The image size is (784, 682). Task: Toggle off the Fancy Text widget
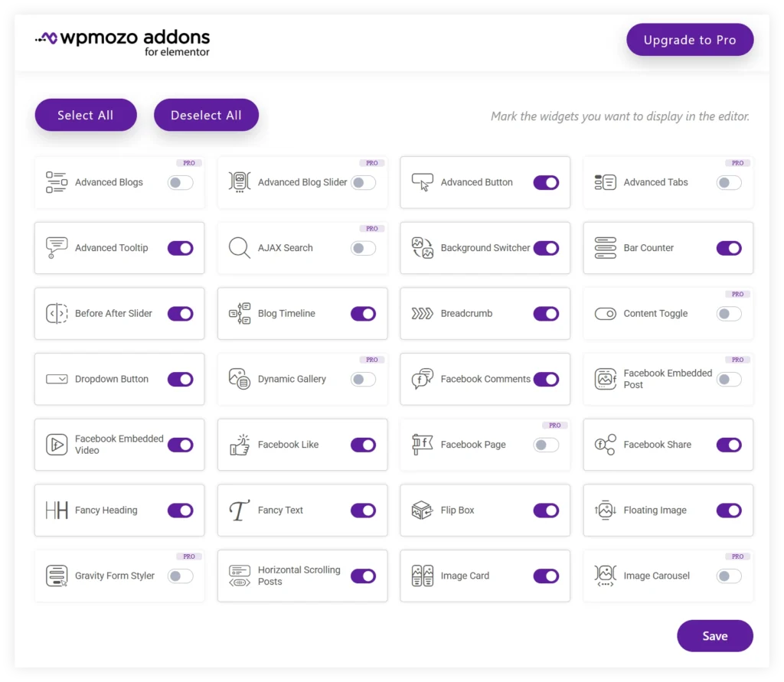(363, 511)
